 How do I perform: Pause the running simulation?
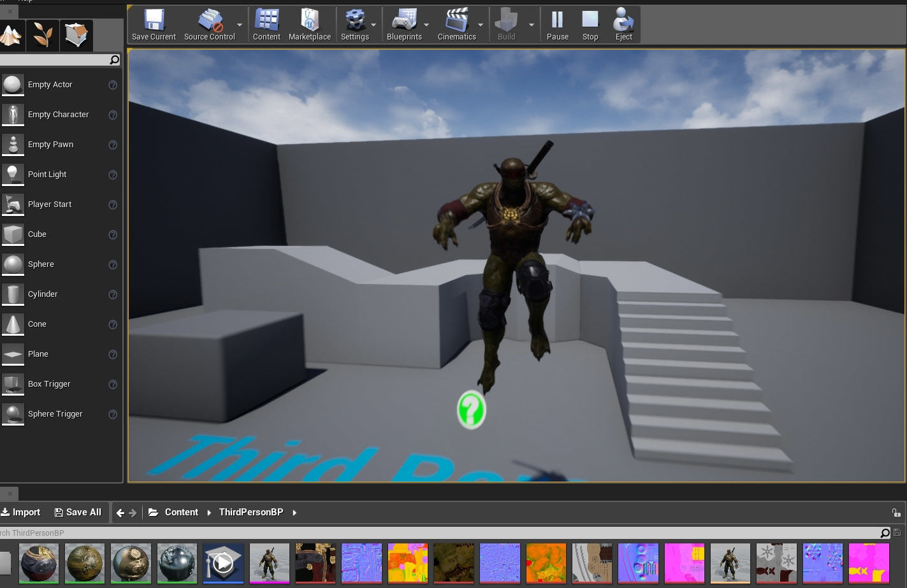(x=557, y=25)
